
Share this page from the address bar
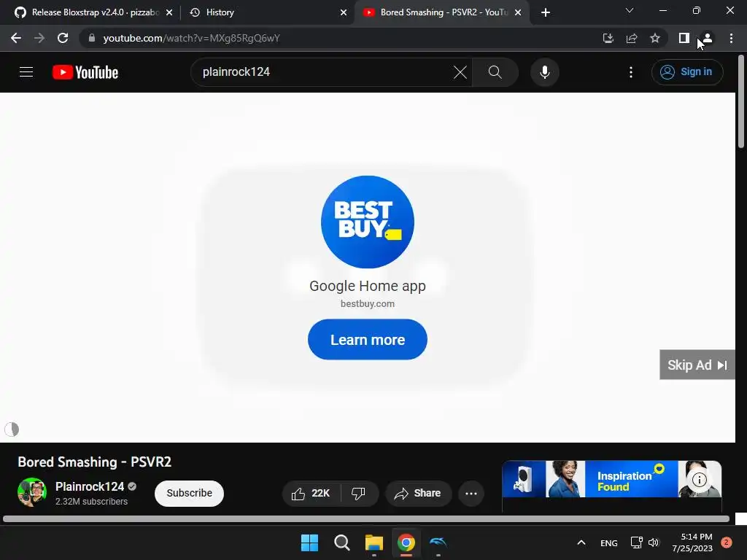point(632,38)
